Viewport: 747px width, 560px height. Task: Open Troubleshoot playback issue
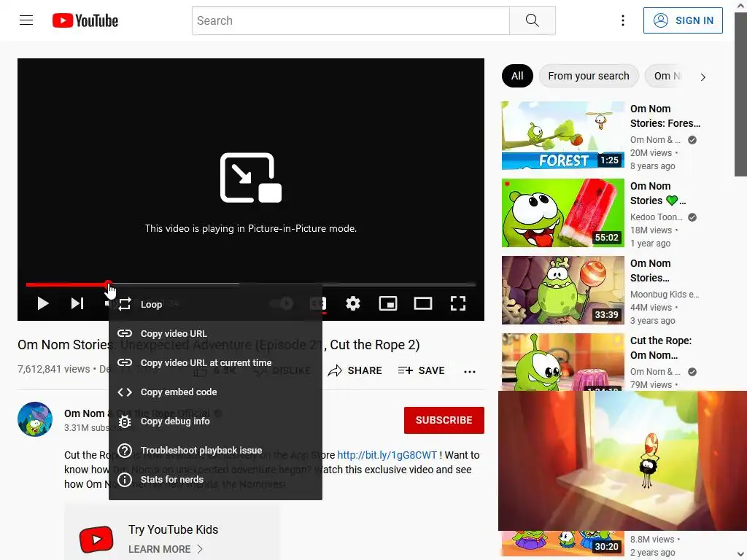[215, 451]
